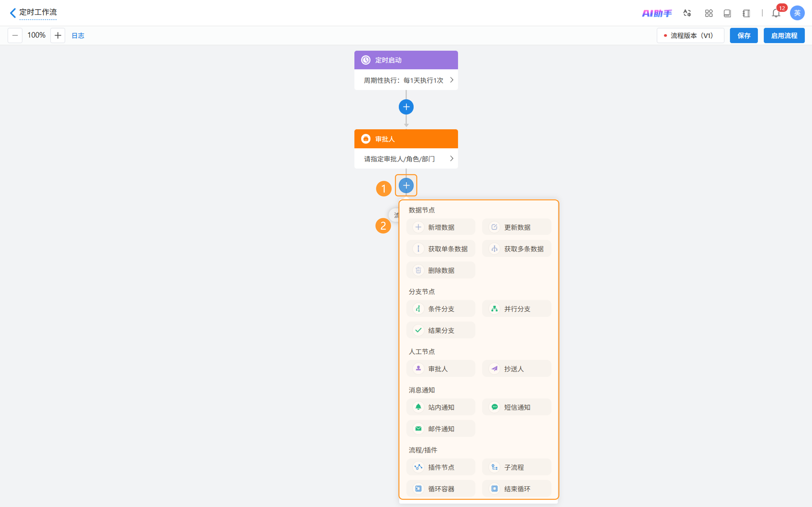Select 新增数据 node from menu
The width and height of the screenshot is (812, 507).
click(x=441, y=227)
